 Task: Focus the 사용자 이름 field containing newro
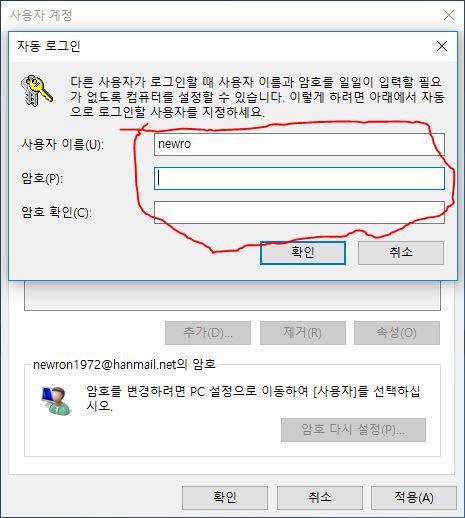pos(299,144)
